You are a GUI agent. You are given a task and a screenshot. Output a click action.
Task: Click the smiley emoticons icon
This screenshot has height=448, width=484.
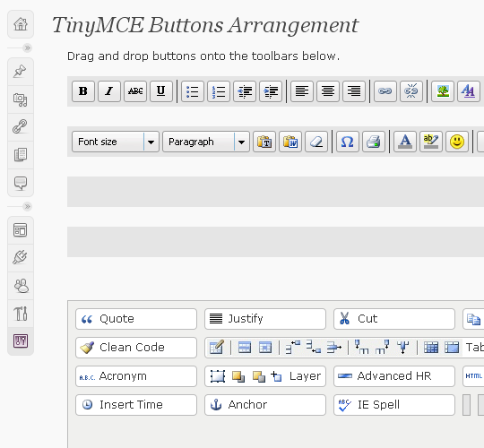click(x=457, y=142)
